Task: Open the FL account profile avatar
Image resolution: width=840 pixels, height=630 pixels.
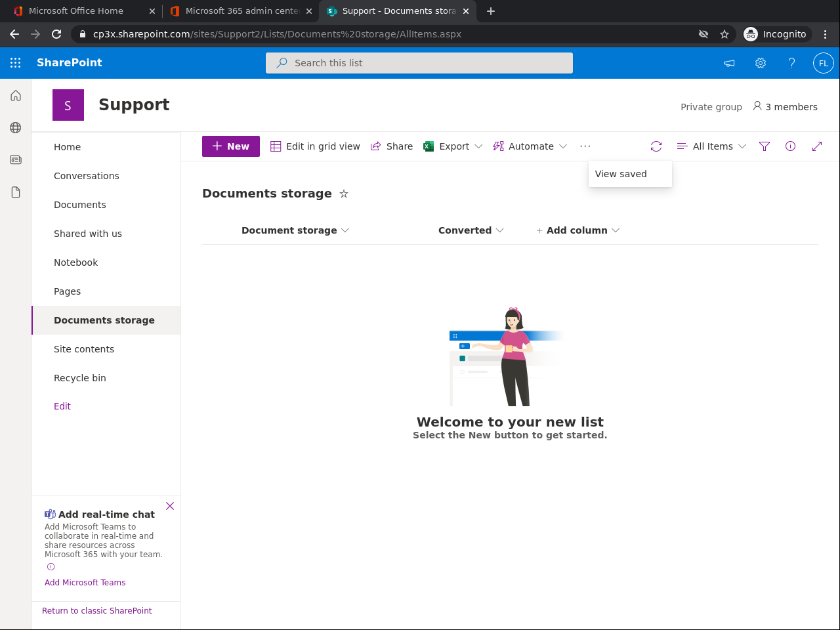Action: click(824, 63)
